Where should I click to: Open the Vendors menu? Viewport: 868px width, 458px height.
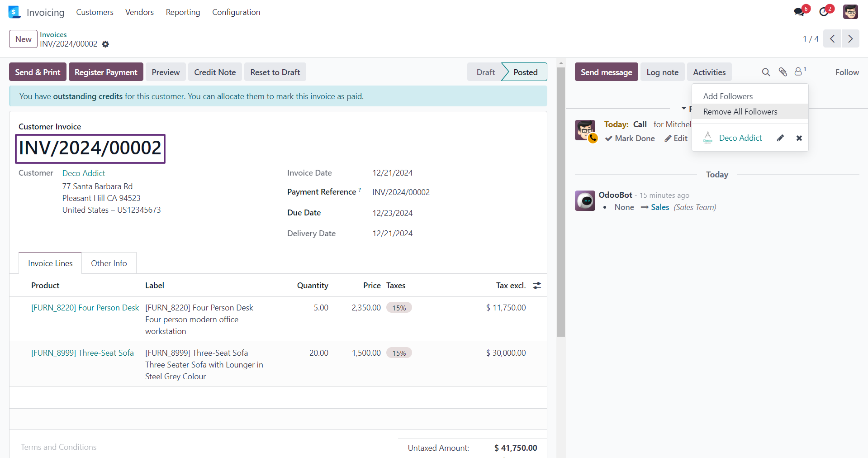(x=139, y=12)
